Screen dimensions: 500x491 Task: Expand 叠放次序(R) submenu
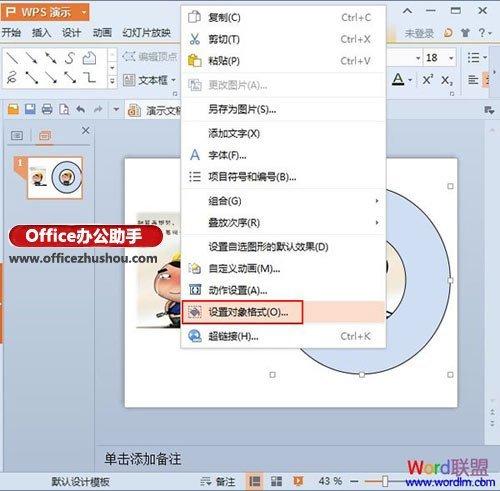(x=284, y=222)
